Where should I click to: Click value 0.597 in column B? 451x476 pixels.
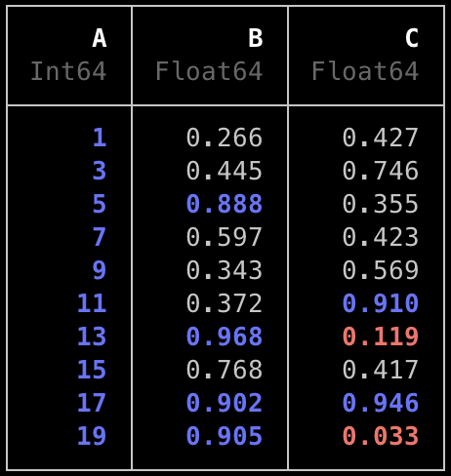point(225,237)
